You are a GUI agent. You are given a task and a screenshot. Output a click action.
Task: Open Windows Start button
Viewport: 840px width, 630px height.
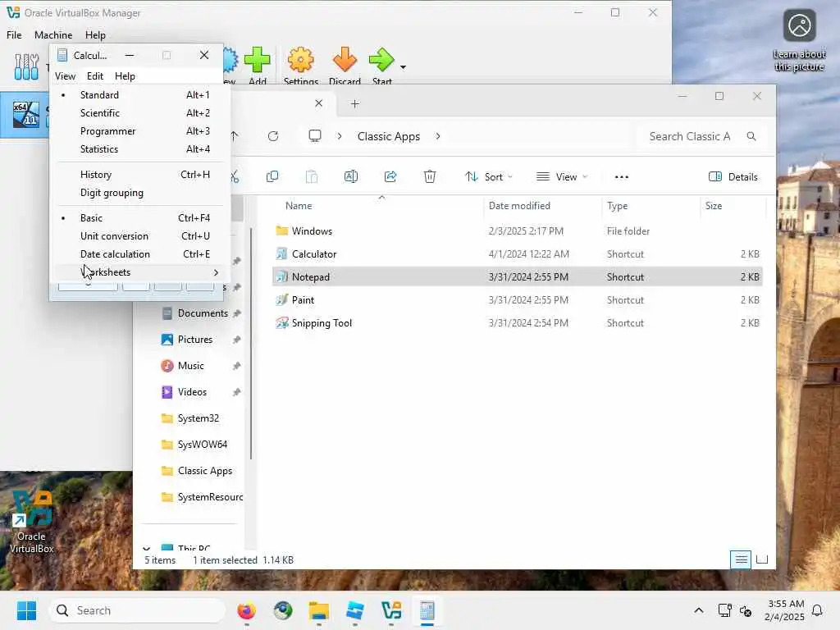click(x=26, y=610)
